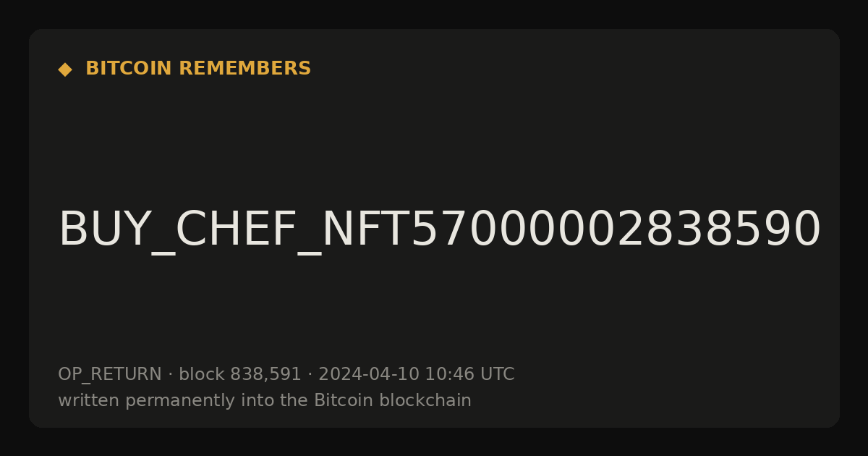Screen dimensions: 868x456
Task: Click the word Bitcoin in the bottom line
Action: pos(340,400)
